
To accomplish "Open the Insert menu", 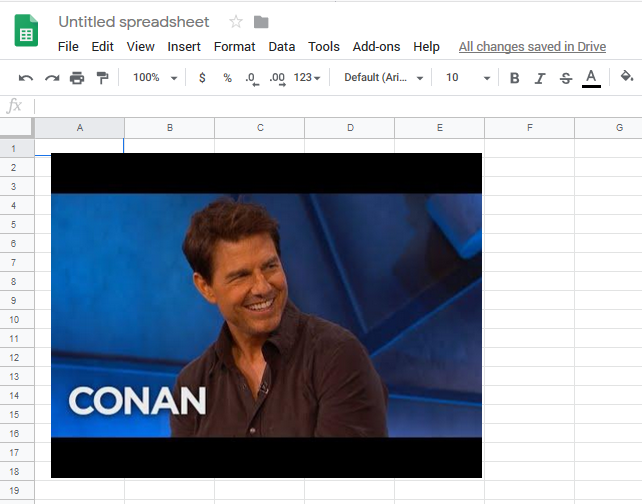I will 184,47.
